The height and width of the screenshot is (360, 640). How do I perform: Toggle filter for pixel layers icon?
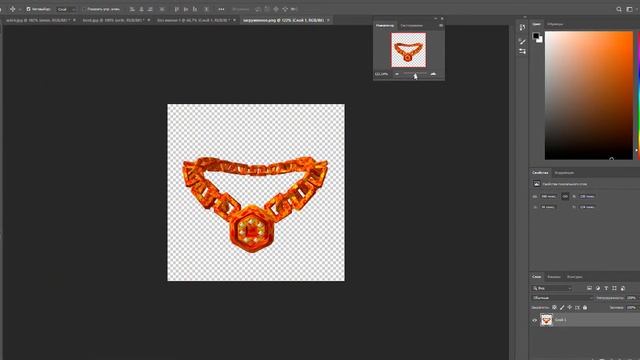point(589,288)
